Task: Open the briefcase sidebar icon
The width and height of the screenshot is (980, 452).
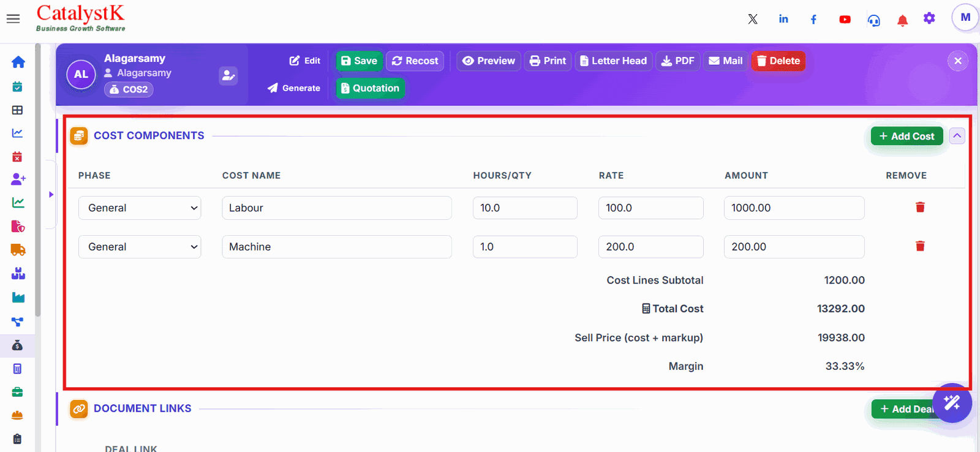Action: (x=17, y=392)
